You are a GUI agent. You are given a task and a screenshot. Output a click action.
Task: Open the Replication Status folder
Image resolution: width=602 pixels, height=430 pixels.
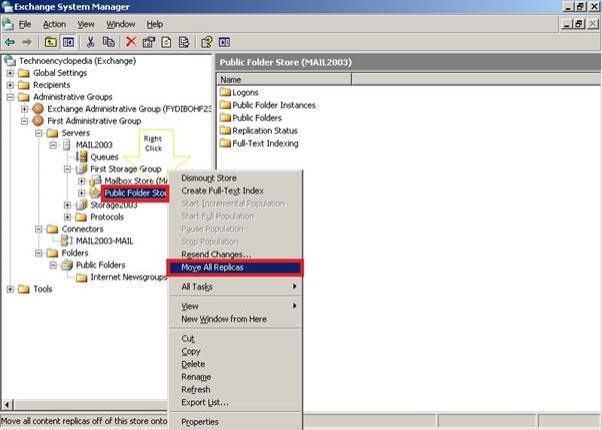pos(265,130)
